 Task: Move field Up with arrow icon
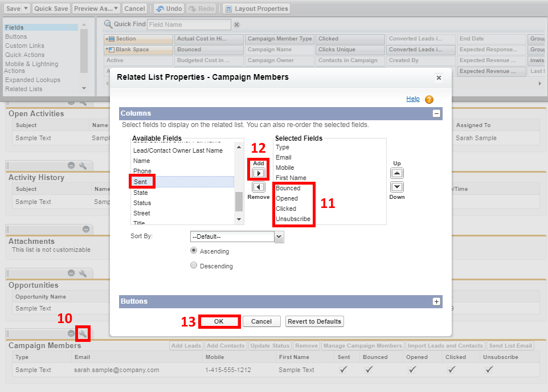click(x=396, y=173)
